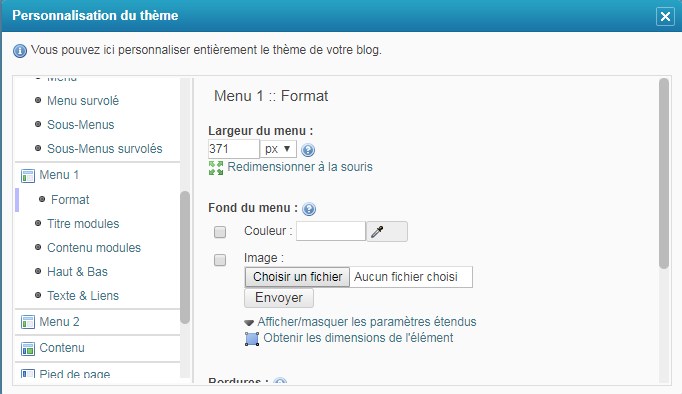The height and width of the screenshot is (394, 682).
Task: Click Redimensionner à la souris link
Action: 300,167
